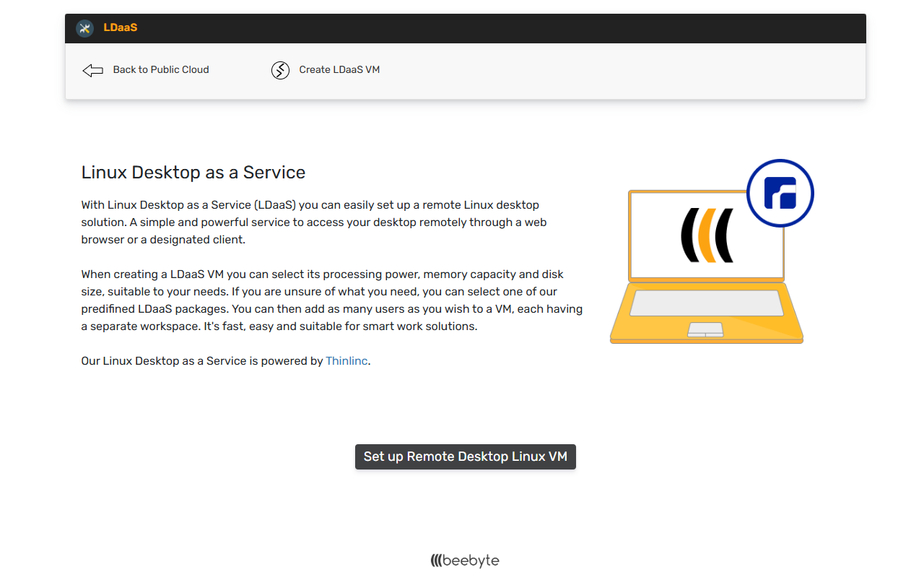Click the left arrow back icon

[x=92, y=70]
